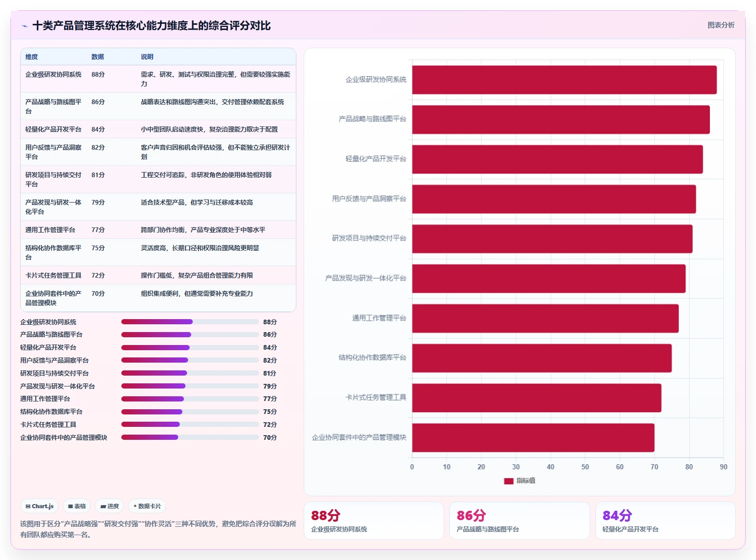Click the 72分 value in the progress list
The image size is (756, 560).
pos(270,424)
